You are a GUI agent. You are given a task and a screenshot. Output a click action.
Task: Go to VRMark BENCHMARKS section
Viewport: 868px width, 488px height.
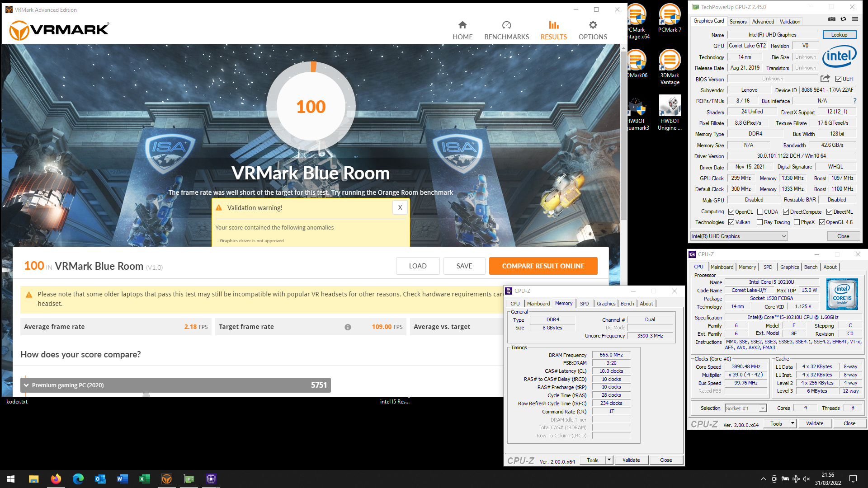pos(506,30)
